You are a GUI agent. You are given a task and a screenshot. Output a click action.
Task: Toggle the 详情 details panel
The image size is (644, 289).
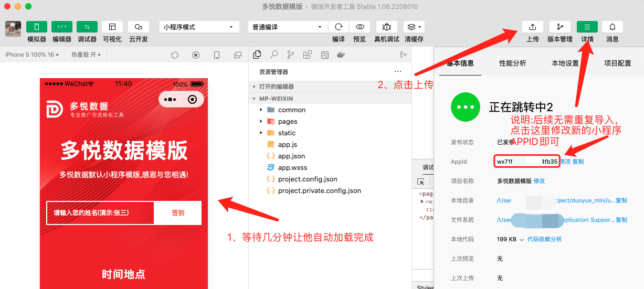click(587, 27)
